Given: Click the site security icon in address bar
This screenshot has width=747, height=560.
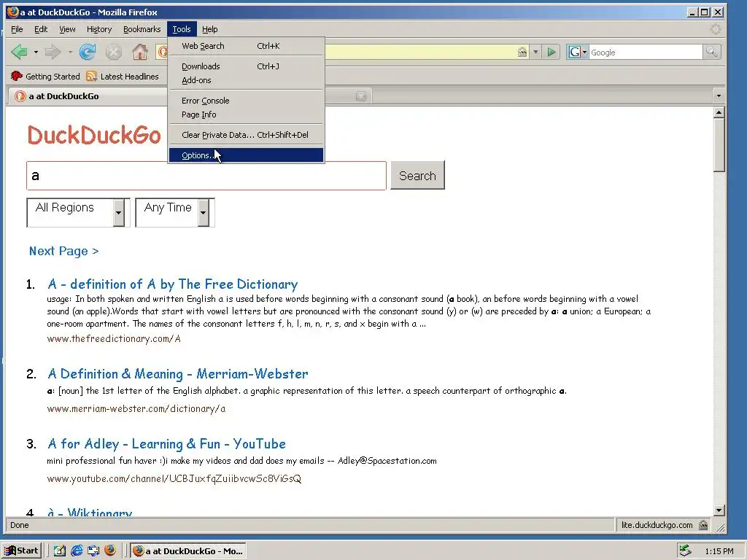Looking at the screenshot, I should [x=522, y=52].
